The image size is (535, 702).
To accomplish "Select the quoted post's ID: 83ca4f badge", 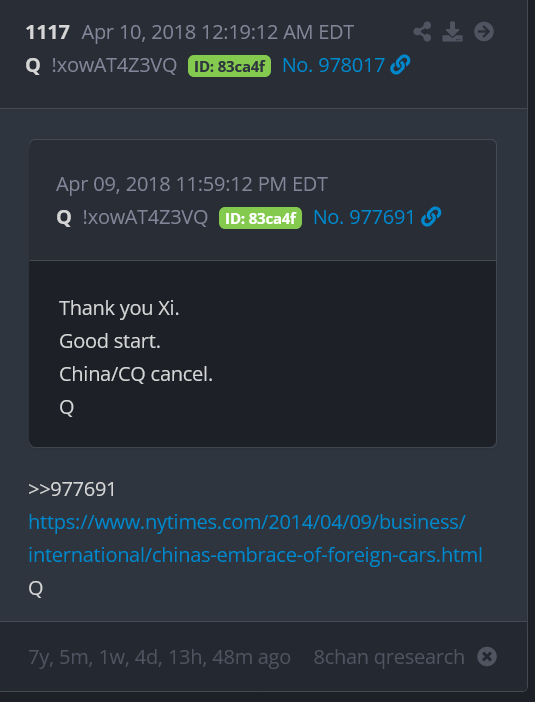I will 260,218.
